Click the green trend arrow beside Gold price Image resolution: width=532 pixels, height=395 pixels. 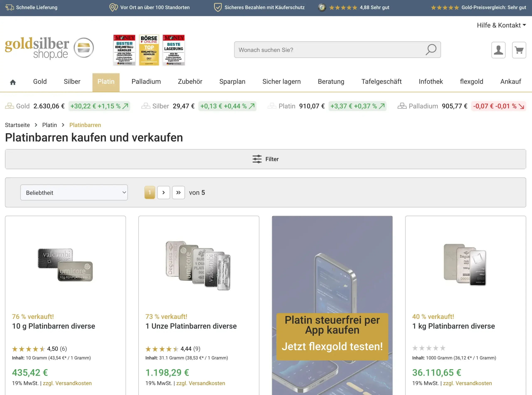(125, 106)
